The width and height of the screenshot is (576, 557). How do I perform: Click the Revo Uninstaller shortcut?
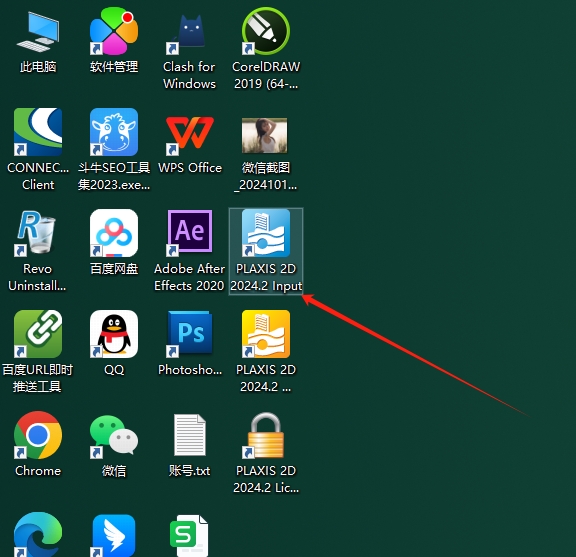tap(36, 233)
